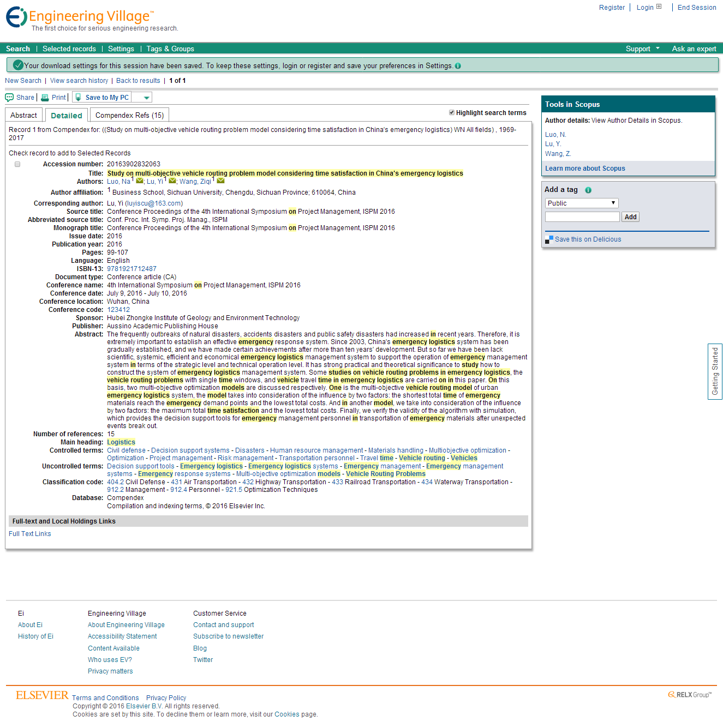Open the Settings menu item
Image resolution: width=723 pixels, height=728 pixels.
[x=121, y=49]
